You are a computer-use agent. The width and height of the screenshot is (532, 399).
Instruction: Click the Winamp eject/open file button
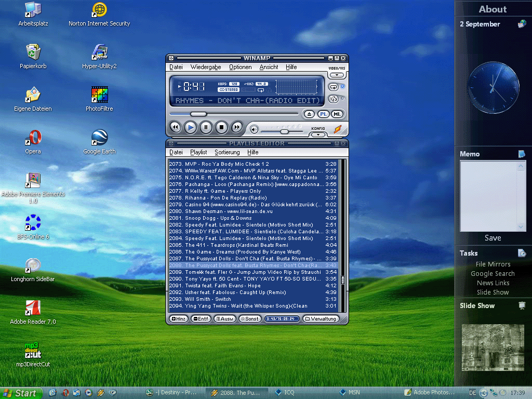click(309, 114)
